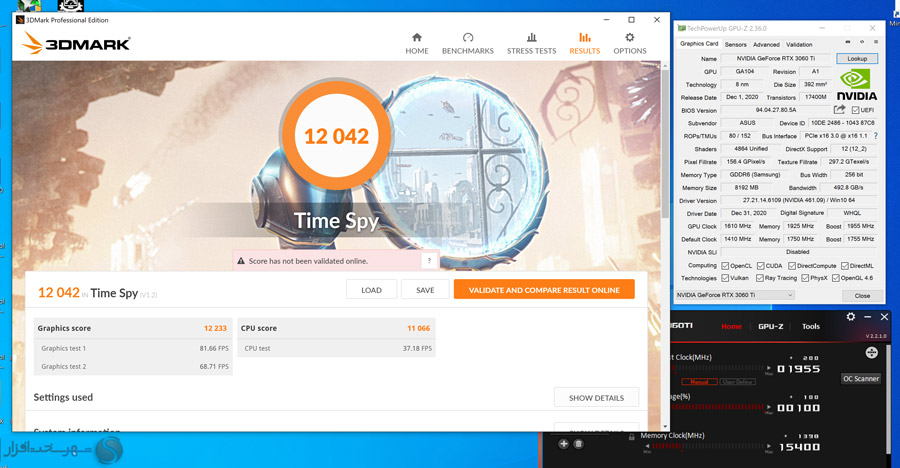Switch to the Graphics Card tab in GPU-Z
The width and height of the screenshot is (900, 468).
pyautogui.click(x=699, y=44)
